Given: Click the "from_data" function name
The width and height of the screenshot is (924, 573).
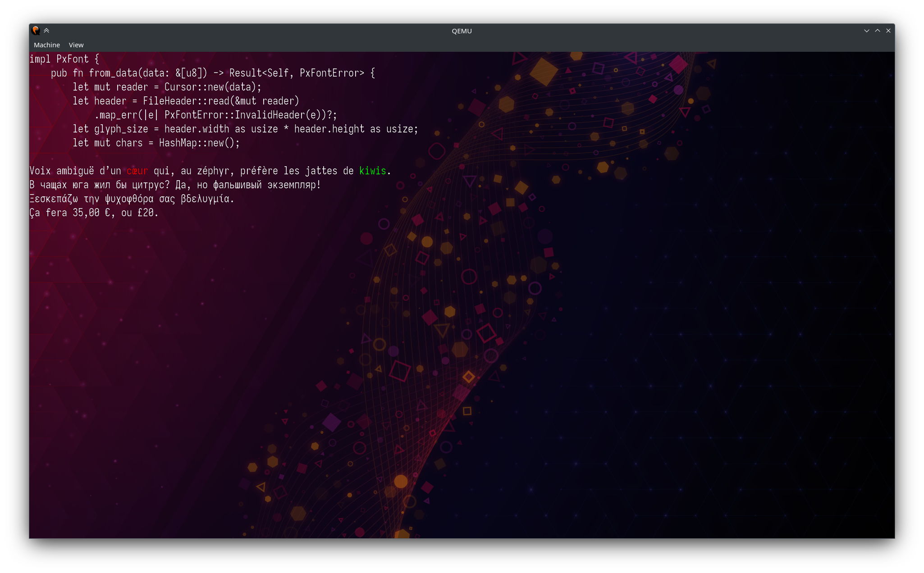Looking at the screenshot, I should click(113, 73).
